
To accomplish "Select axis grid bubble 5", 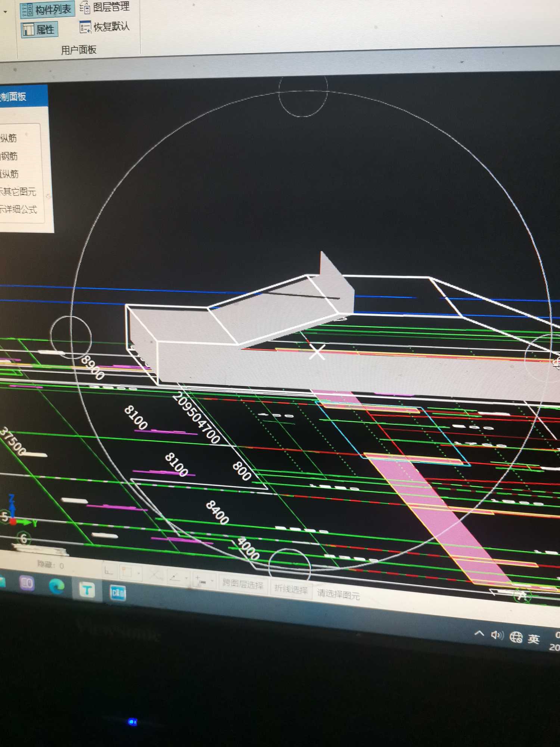I will tap(4, 517).
